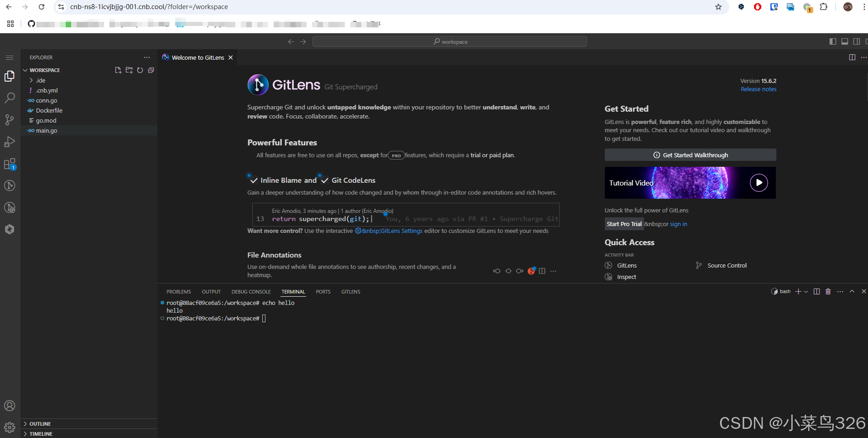Open the Source Control view in the activity bar
868x438 pixels.
point(10,119)
